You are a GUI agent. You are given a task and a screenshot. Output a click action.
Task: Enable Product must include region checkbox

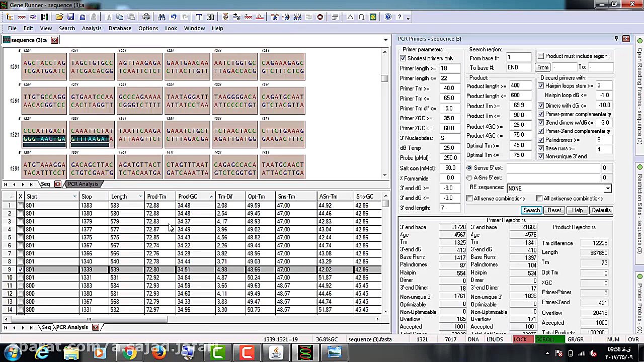click(541, 56)
